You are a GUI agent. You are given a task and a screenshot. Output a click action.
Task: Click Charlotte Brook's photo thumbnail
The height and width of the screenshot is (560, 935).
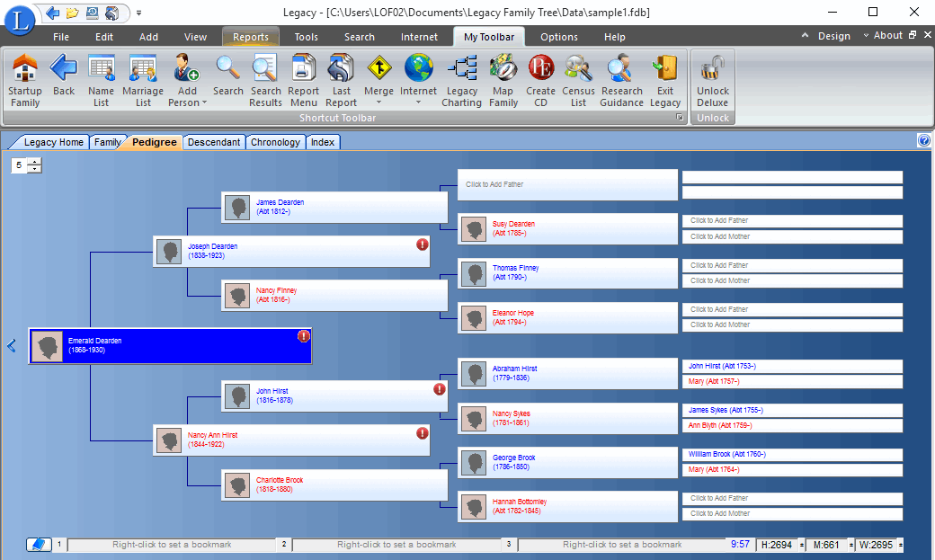(x=237, y=484)
